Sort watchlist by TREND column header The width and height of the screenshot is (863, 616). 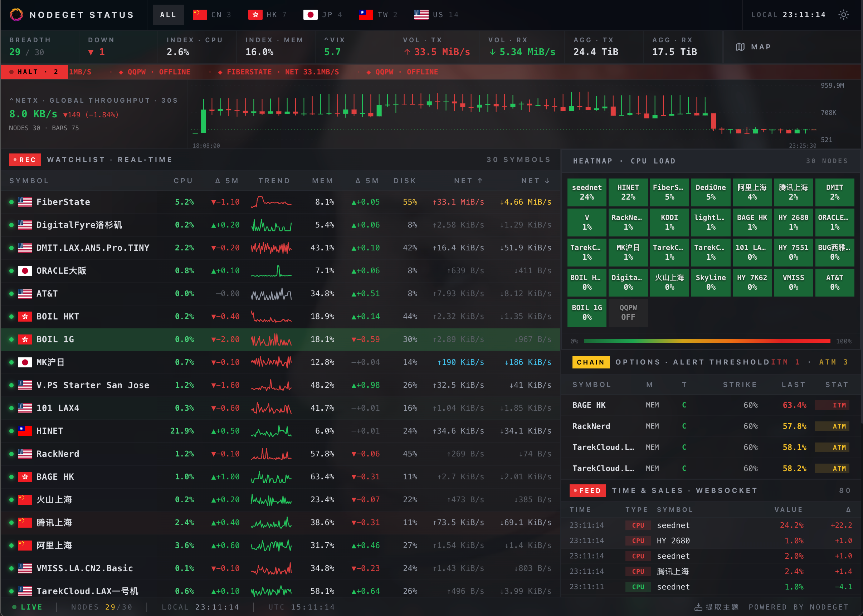(274, 181)
